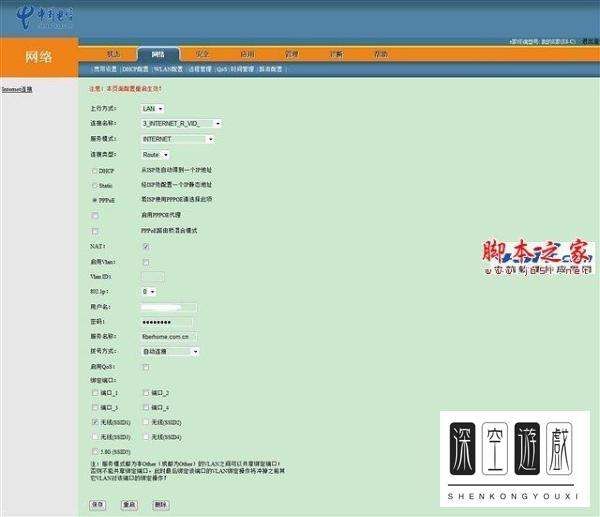Enable the 启用PPPOE代理 checkbox
Image resolution: width=600 pixels, height=517 pixels.
[95, 215]
